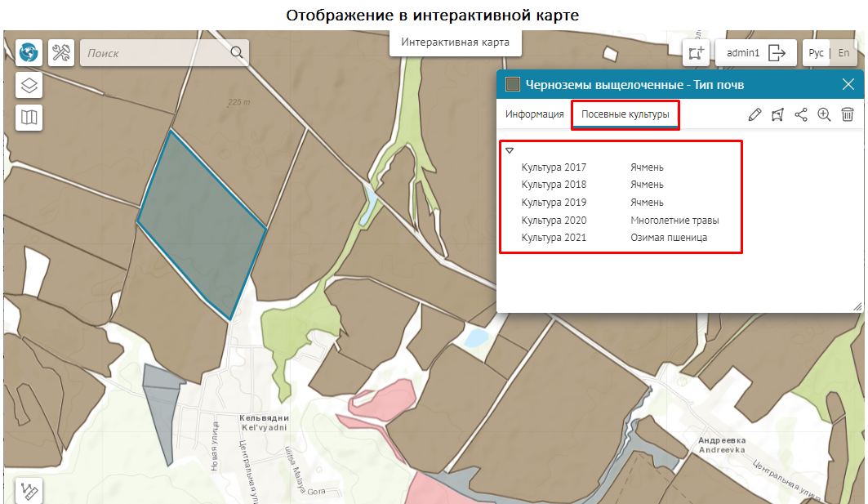
Task: Open the map layers panel
Action: 29,86
